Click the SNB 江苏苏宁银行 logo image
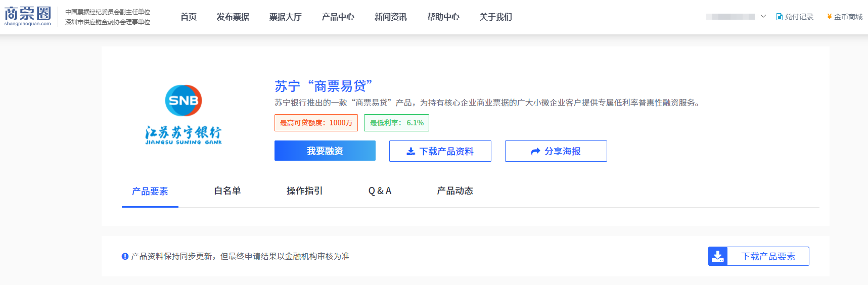868x285 pixels. 184,115
